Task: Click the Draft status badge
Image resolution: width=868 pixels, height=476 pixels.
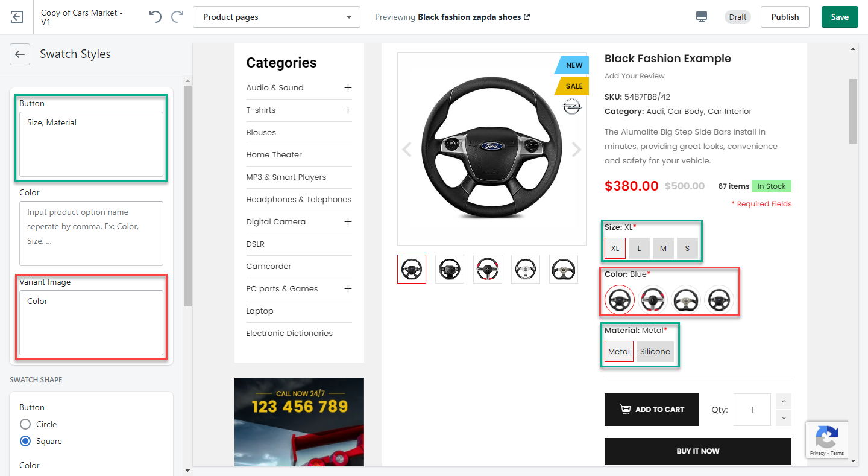Action: point(738,17)
